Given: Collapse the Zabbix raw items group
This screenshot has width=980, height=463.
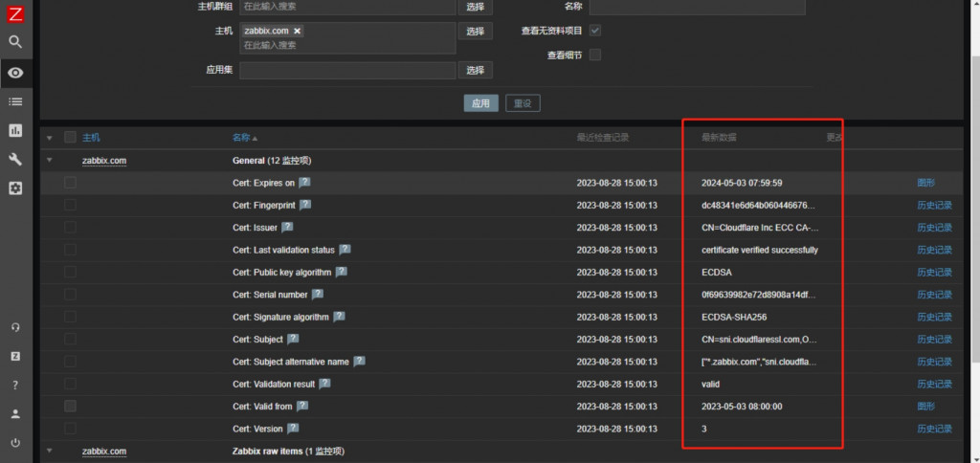Looking at the screenshot, I should (x=50, y=451).
